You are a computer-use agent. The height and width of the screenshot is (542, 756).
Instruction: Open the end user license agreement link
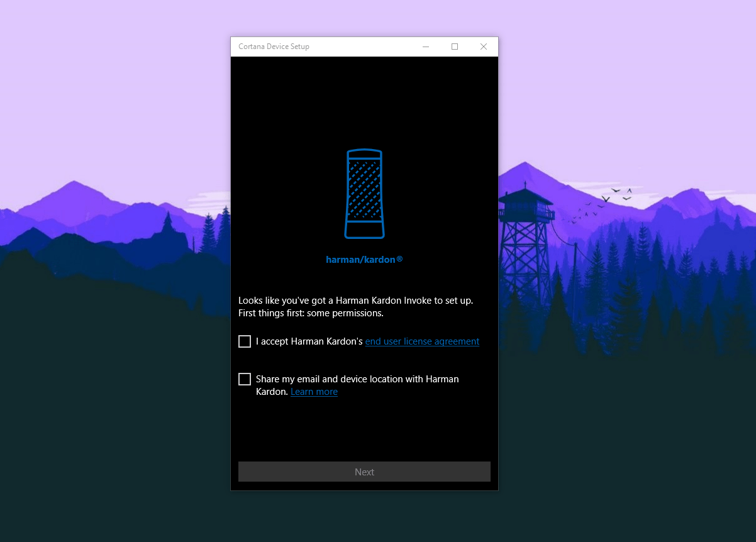coord(422,341)
